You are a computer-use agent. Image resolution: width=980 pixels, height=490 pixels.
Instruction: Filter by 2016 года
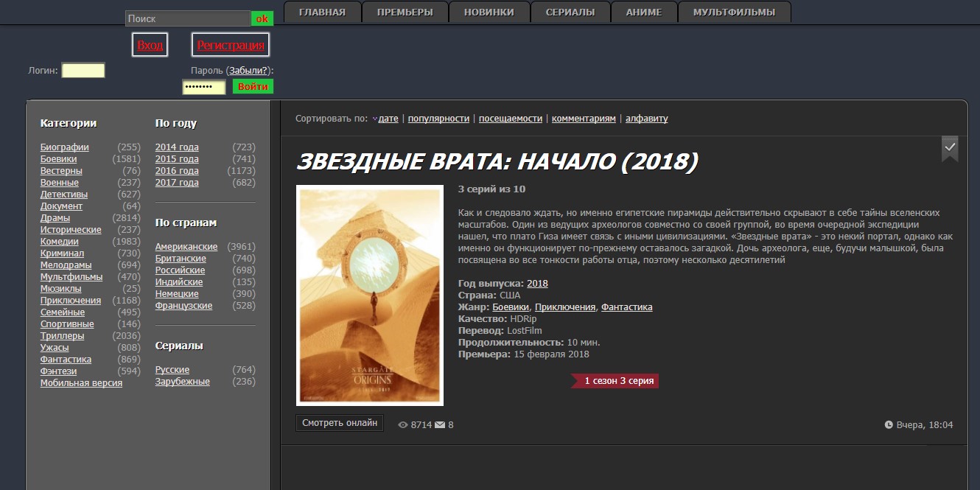177,171
